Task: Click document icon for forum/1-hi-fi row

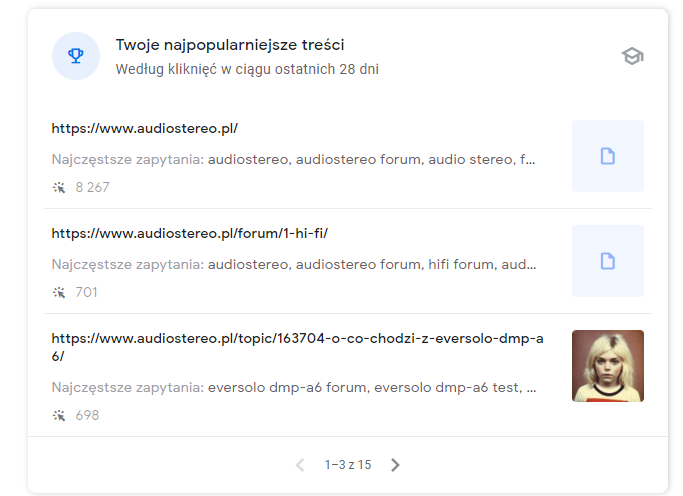Action: tap(608, 261)
